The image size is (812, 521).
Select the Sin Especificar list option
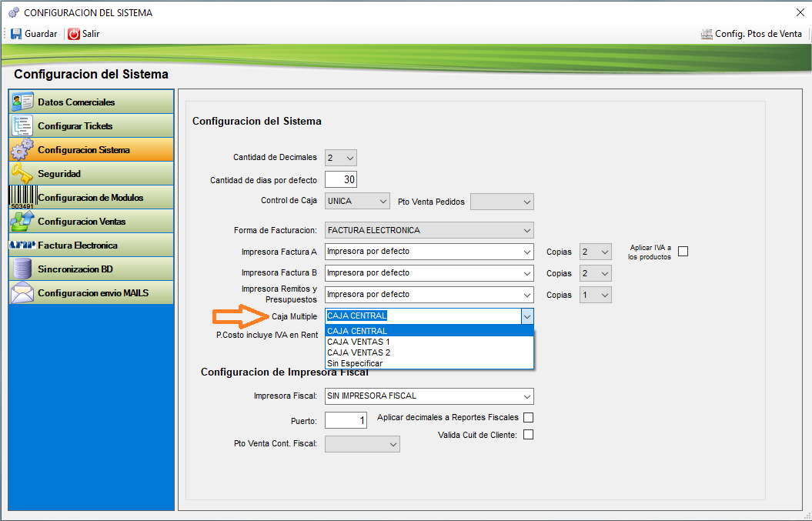click(x=355, y=363)
